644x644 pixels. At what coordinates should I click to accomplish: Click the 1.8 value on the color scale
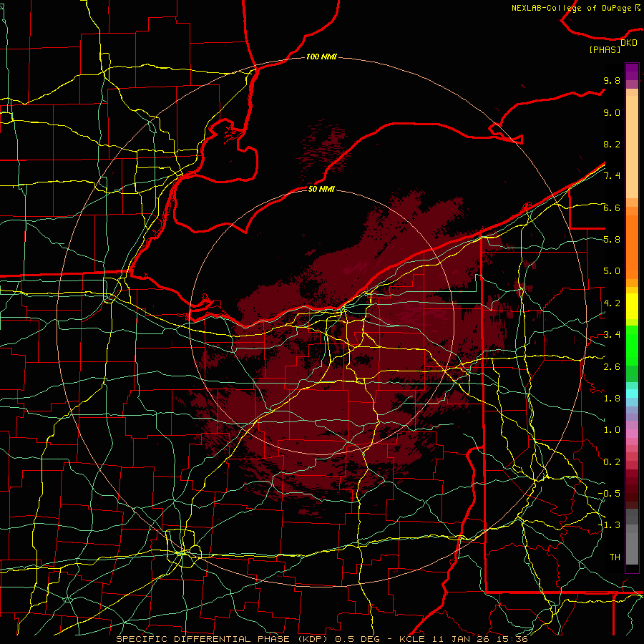(612, 399)
